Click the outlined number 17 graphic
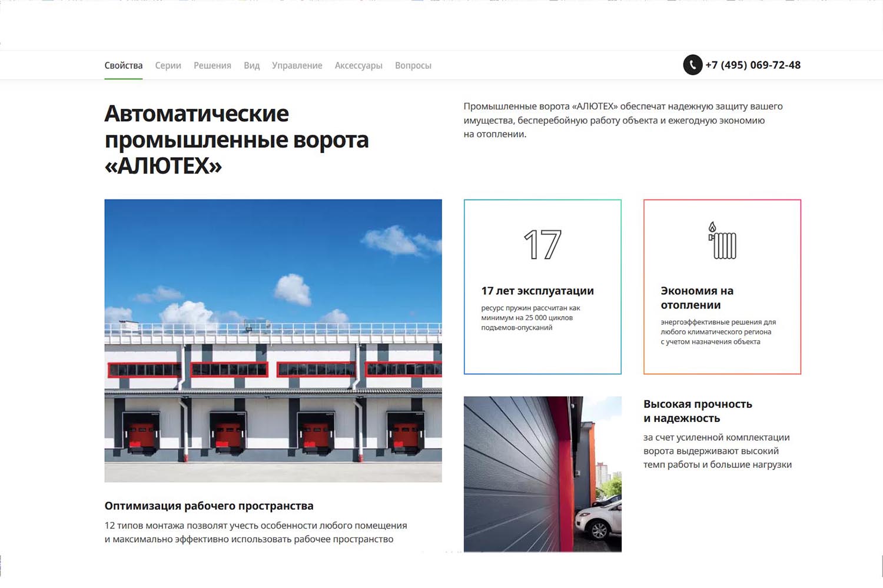 point(542,245)
